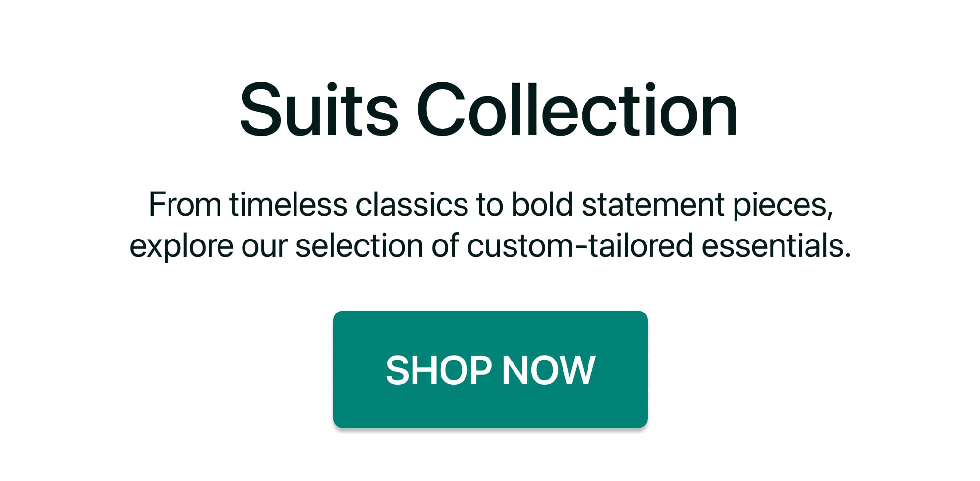Viewport: 980px width, 481px height.
Task: Click the word "bold" in the description
Action: tap(542, 204)
